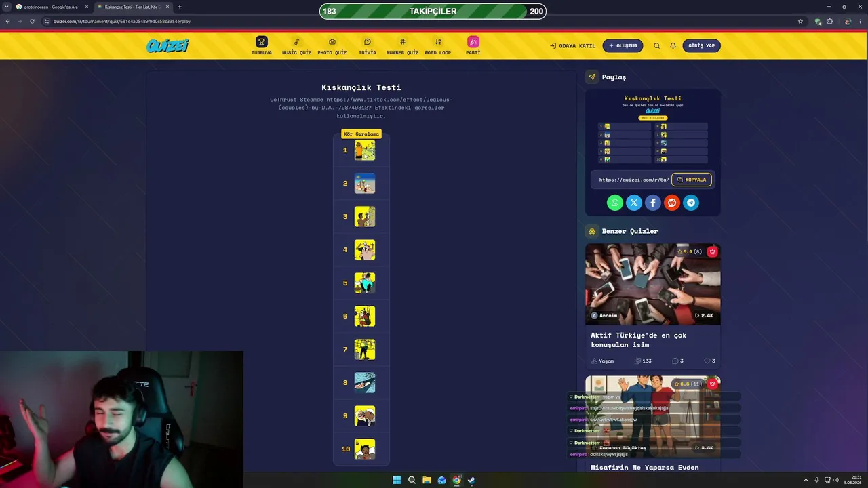Expand the Chrome tab search dropdown
This screenshot has height=488, width=868.
[7, 7]
